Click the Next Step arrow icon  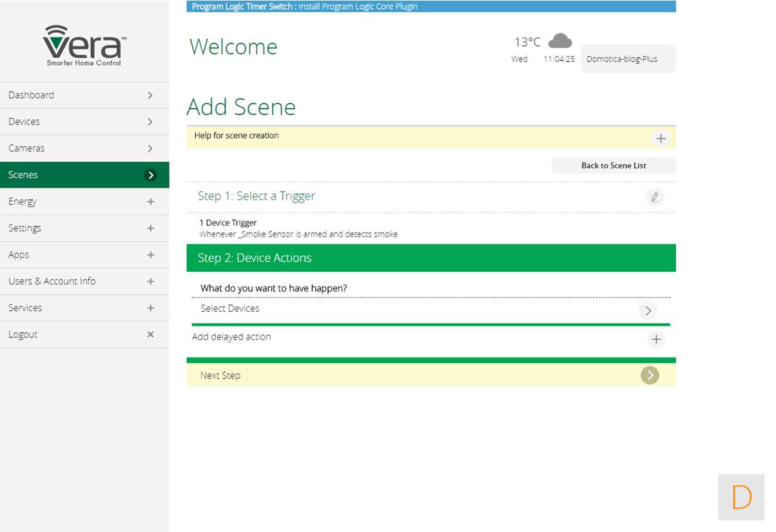click(649, 376)
